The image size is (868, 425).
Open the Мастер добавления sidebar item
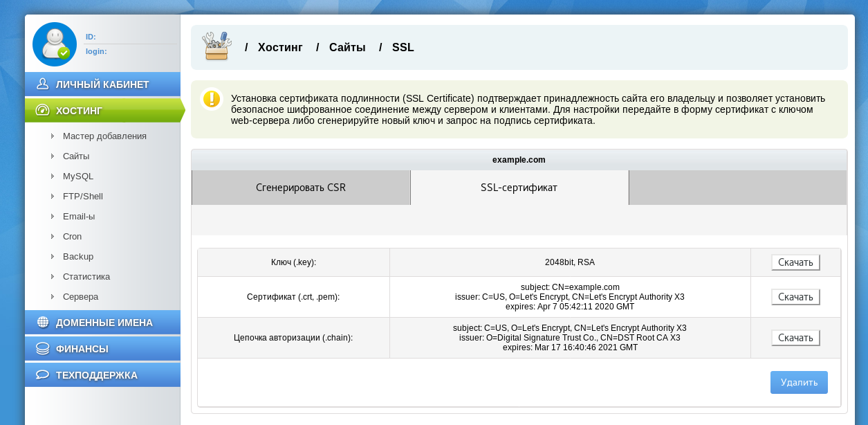(104, 136)
